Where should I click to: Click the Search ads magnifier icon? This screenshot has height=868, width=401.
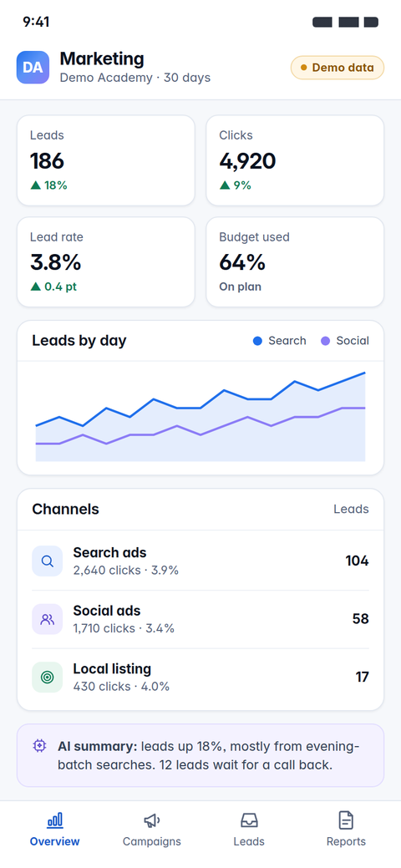coord(48,561)
